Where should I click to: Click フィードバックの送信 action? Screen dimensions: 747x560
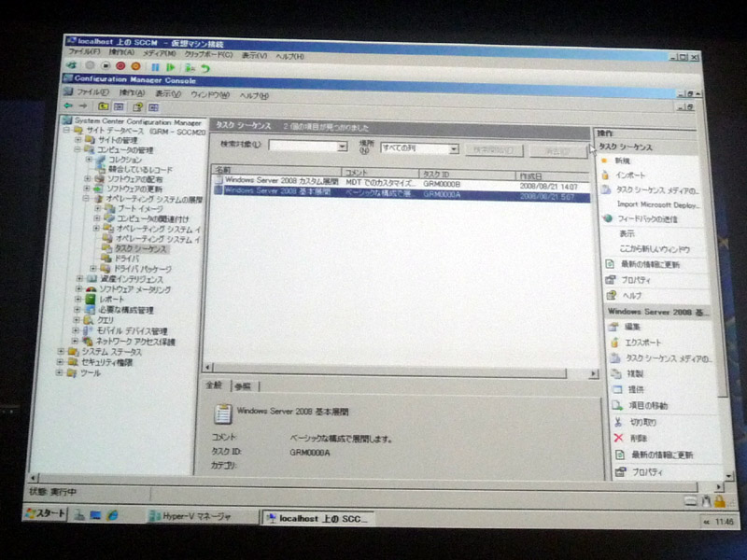[647, 219]
